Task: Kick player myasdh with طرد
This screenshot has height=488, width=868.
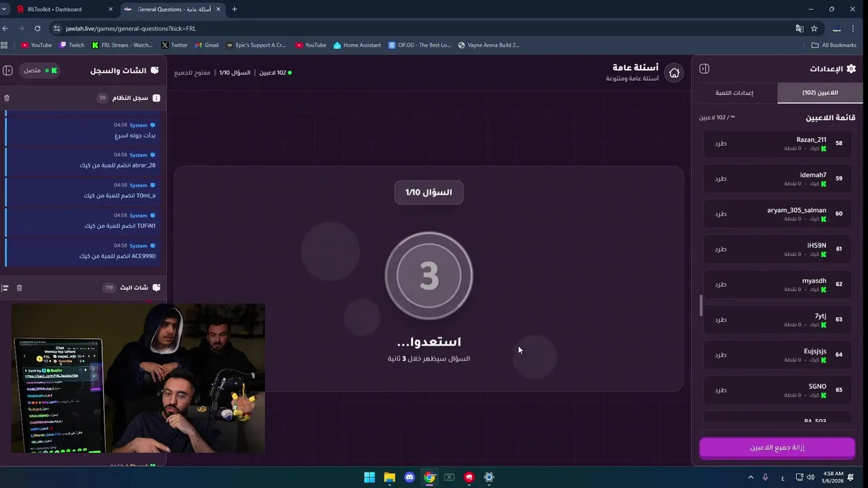Action: pos(720,285)
